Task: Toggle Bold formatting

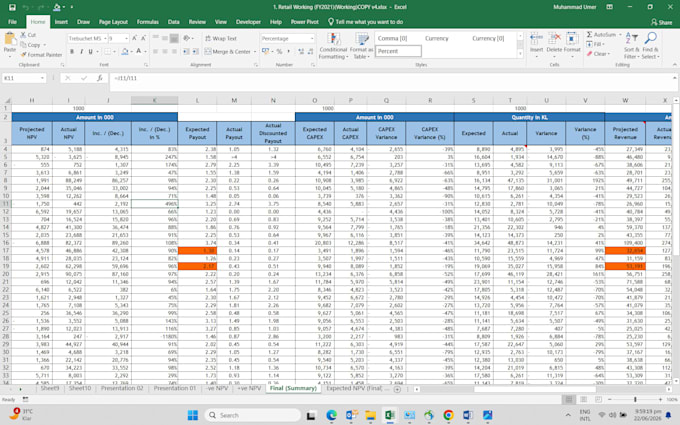Action: click(x=72, y=52)
